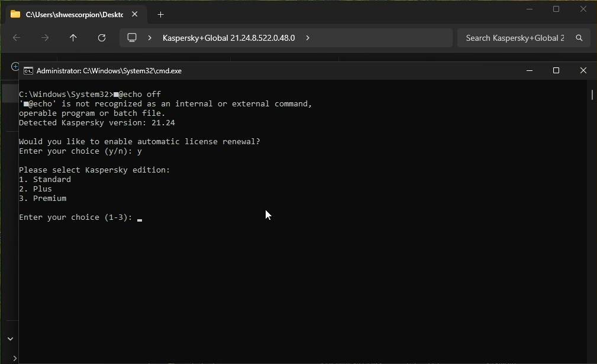Focus the Search Kaspersky+Global field

(514, 38)
